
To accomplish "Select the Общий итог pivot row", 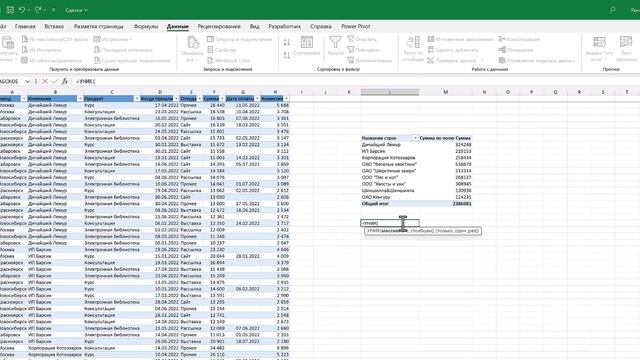I will [x=416, y=203].
